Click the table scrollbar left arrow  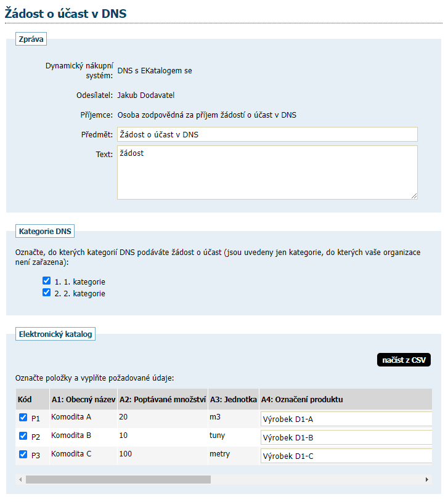pyautogui.click(x=20, y=479)
